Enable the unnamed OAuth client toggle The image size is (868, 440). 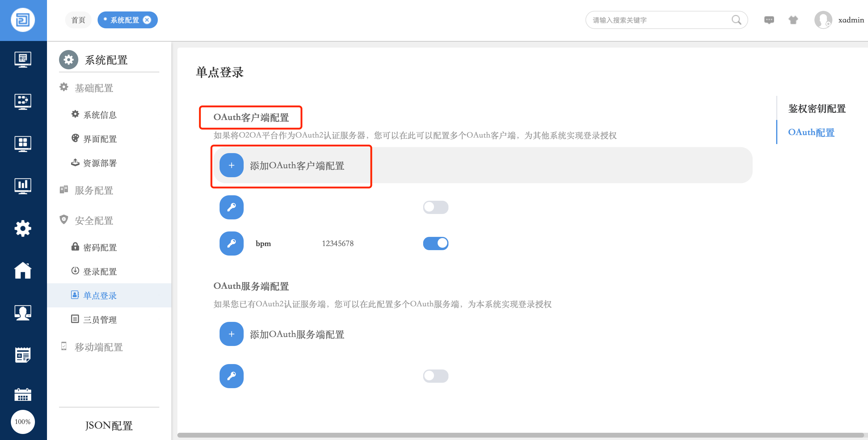click(x=435, y=207)
